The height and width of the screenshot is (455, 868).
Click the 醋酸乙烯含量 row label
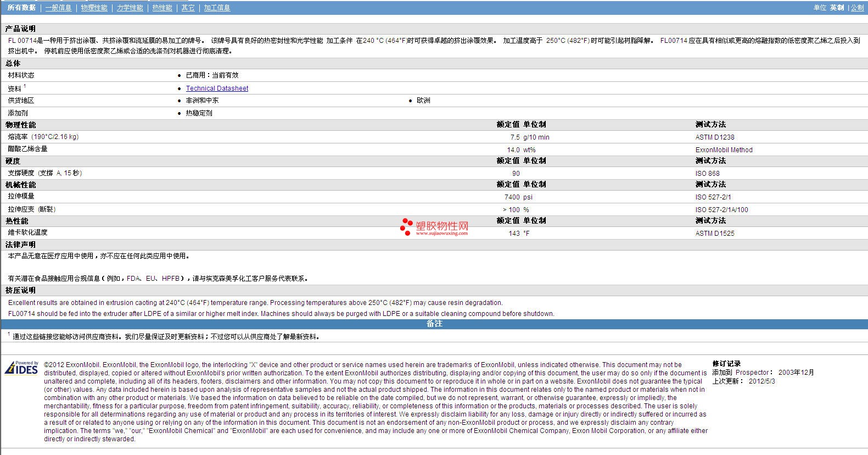point(27,149)
